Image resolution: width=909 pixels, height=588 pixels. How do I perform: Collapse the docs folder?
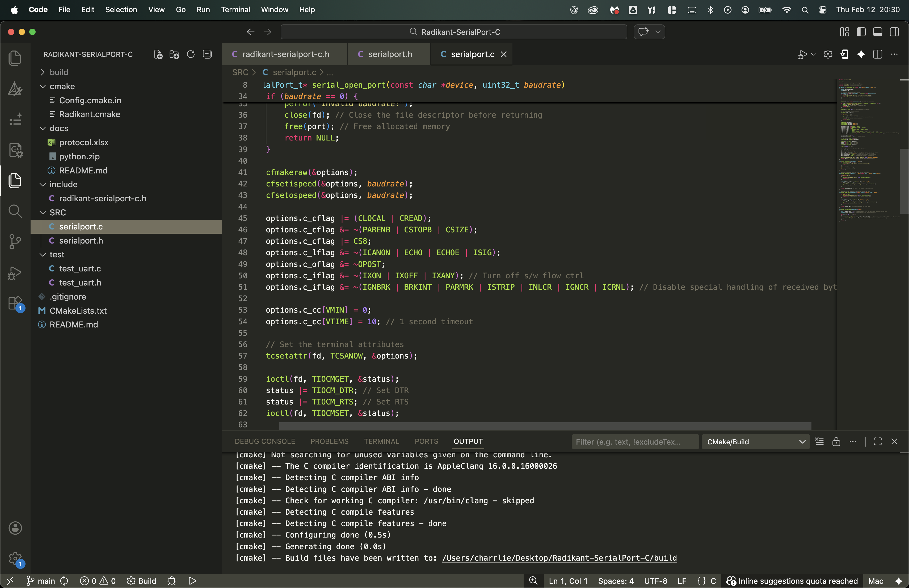126,128
